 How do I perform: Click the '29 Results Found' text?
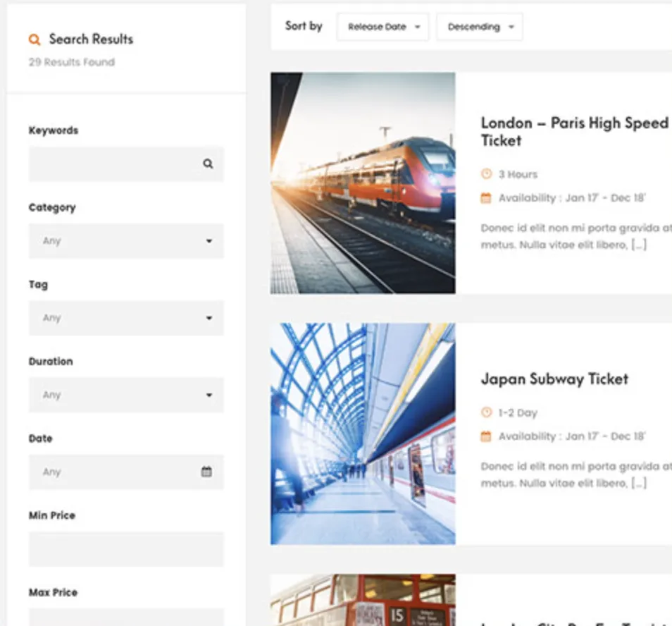[x=72, y=62]
